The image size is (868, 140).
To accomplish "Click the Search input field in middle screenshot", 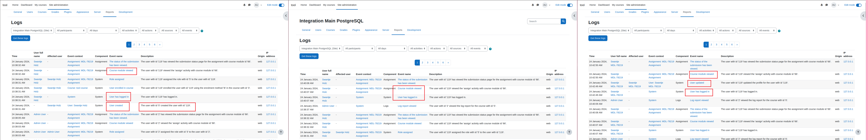I will (x=544, y=21).
